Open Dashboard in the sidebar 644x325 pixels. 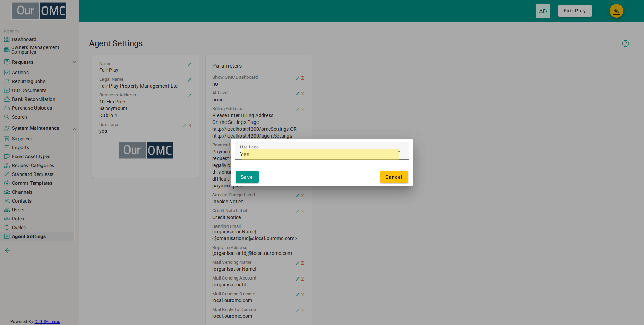(24, 39)
